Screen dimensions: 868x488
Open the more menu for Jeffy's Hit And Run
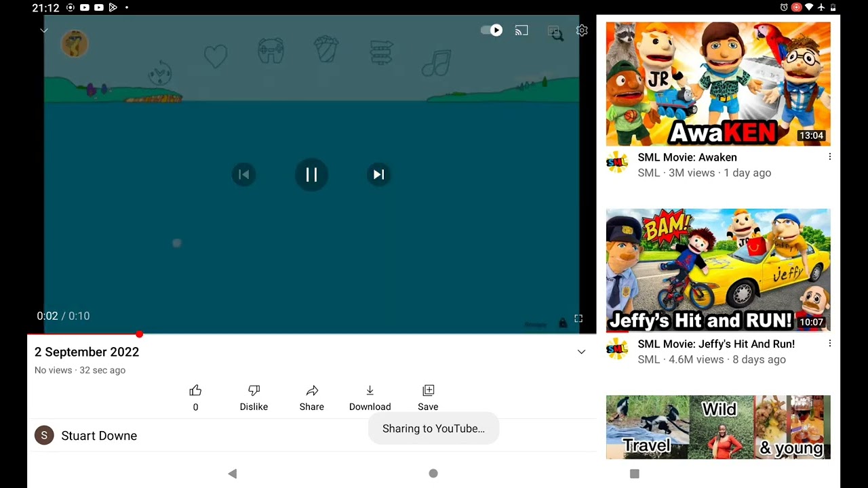(x=829, y=344)
